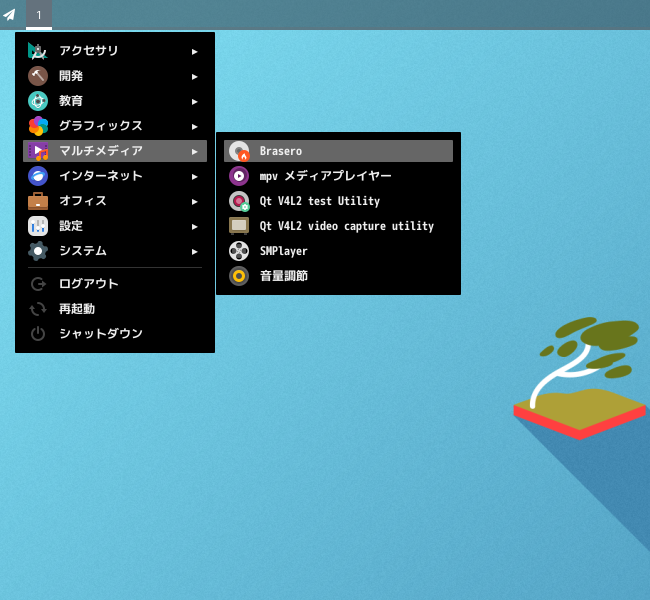Expand the 開発 submenu arrow
Image resolution: width=650 pixels, height=600 pixels.
(x=195, y=76)
